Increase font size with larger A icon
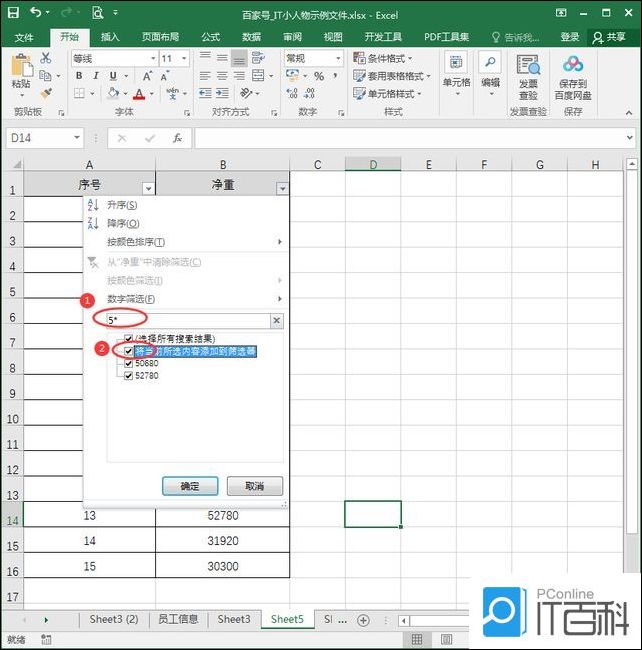642x650 pixels. 148,76
